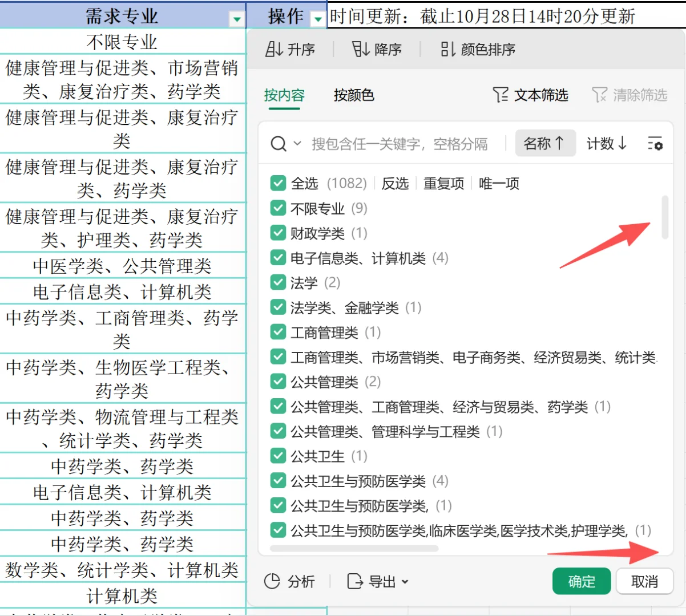Image resolution: width=686 pixels, height=616 pixels.
Task: Uncheck 工商管理类、市场营销类、电子商务类 item
Action: (x=278, y=357)
